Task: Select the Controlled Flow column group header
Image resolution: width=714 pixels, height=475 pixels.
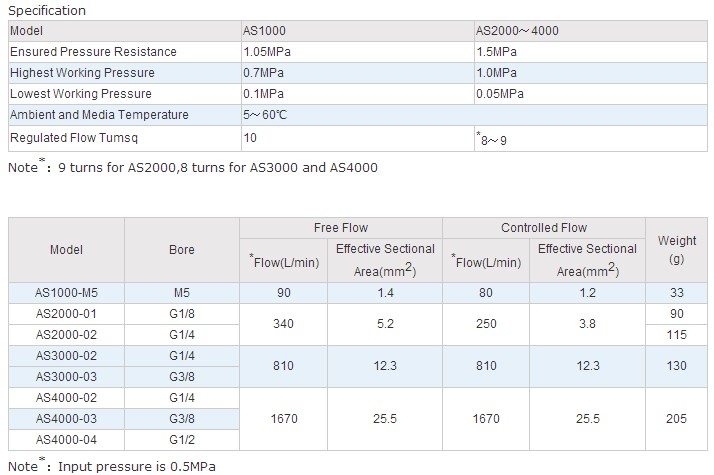Action: 544,228
